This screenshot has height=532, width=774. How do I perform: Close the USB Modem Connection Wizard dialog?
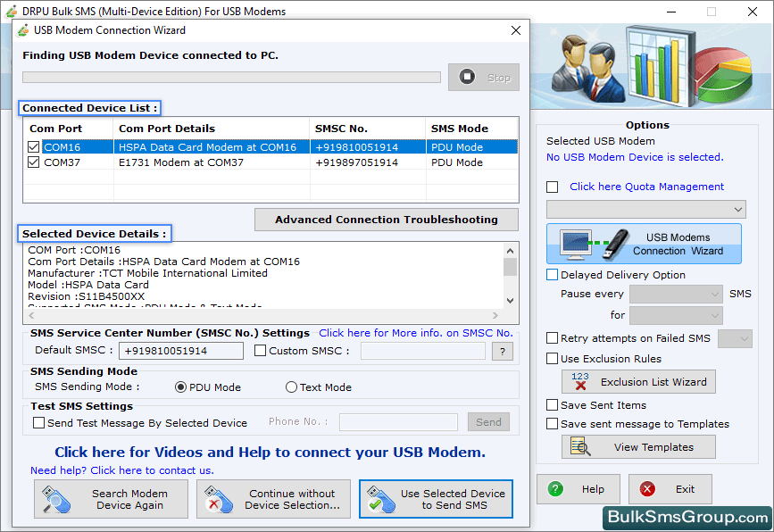pos(516,30)
